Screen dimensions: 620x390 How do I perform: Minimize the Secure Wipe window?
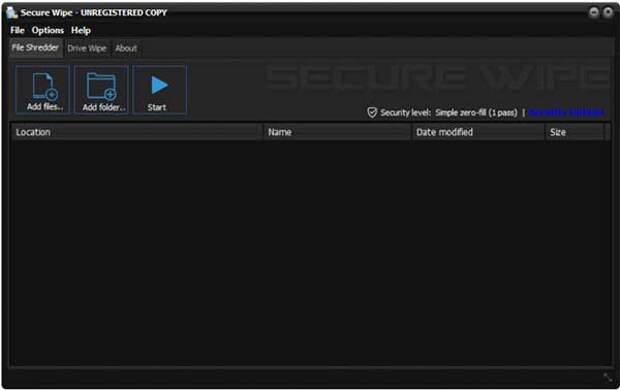coord(594,13)
